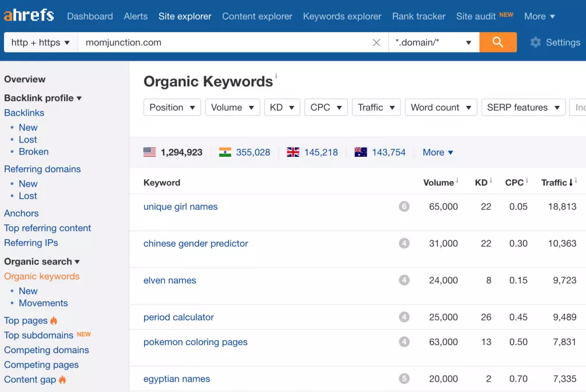Open the Traffic filter dropdown

[x=377, y=107]
